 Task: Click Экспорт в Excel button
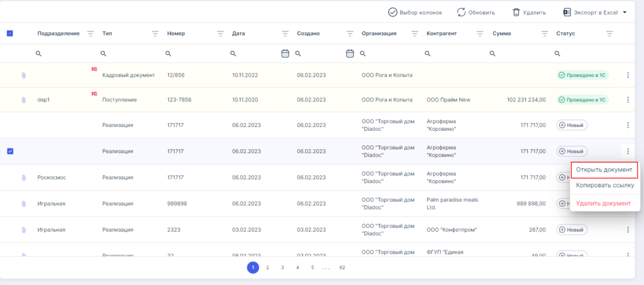[590, 13]
